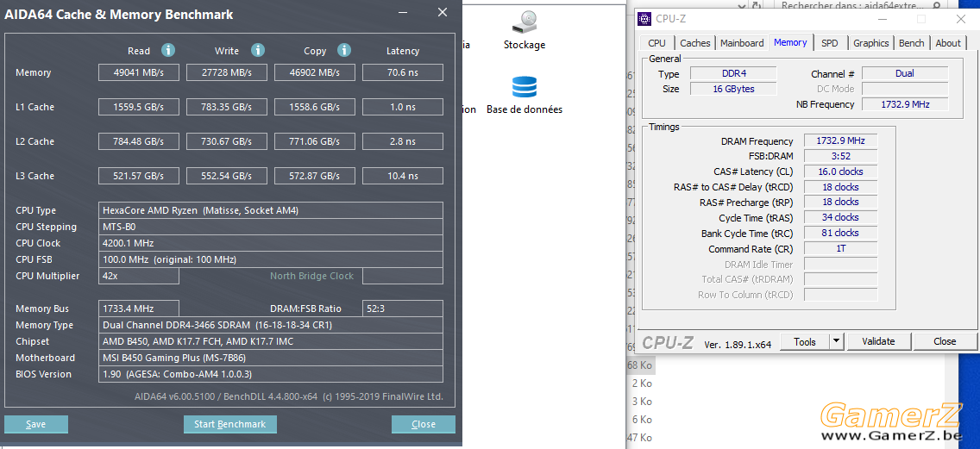The image size is (980, 449).
Task: Click the CPU Clock value 4200.1 MHz
Action: (x=271, y=243)
